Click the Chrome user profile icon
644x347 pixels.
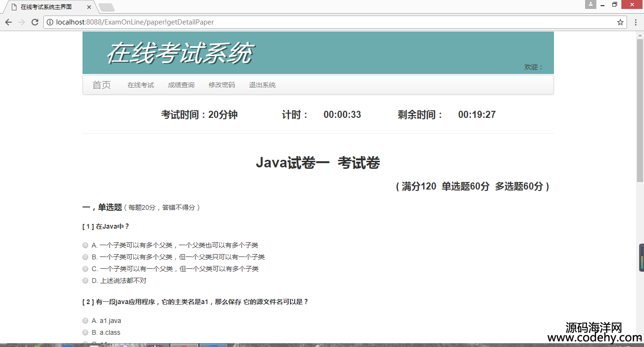click(590, 5)
